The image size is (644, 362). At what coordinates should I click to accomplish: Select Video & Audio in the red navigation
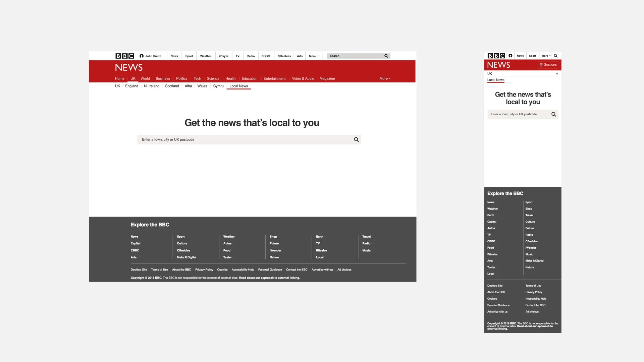click(x=303, y=78)
